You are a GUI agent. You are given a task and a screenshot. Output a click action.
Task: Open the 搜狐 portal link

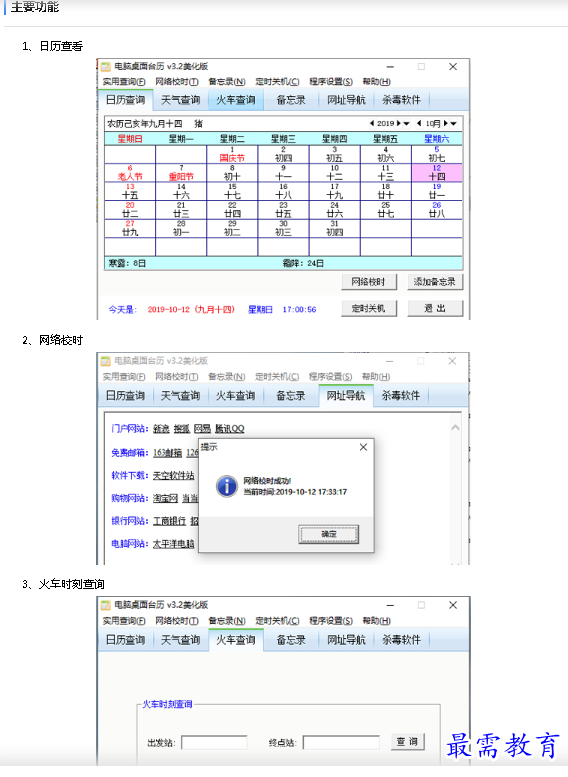point(181,429)
